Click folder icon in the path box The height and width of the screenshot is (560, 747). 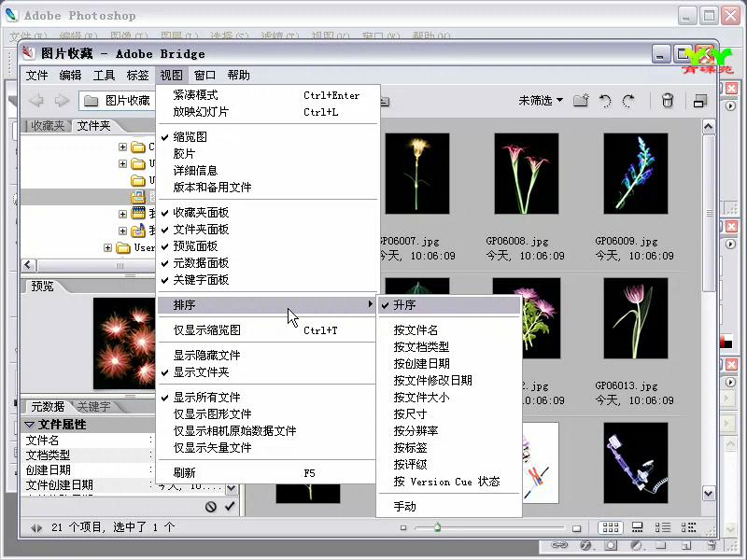pos(91,101)
